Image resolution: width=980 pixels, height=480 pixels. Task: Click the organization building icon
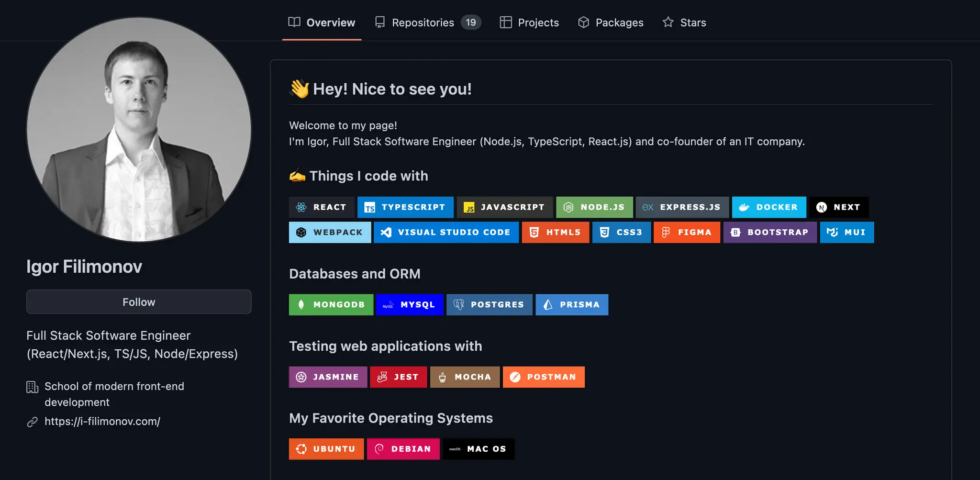[32, 387]
